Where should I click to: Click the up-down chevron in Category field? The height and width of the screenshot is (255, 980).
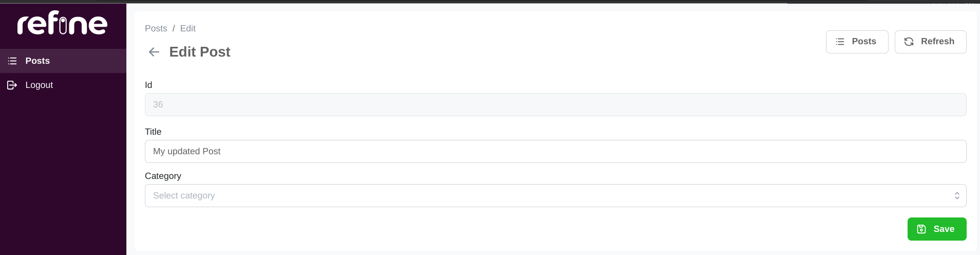click(957, 196)
